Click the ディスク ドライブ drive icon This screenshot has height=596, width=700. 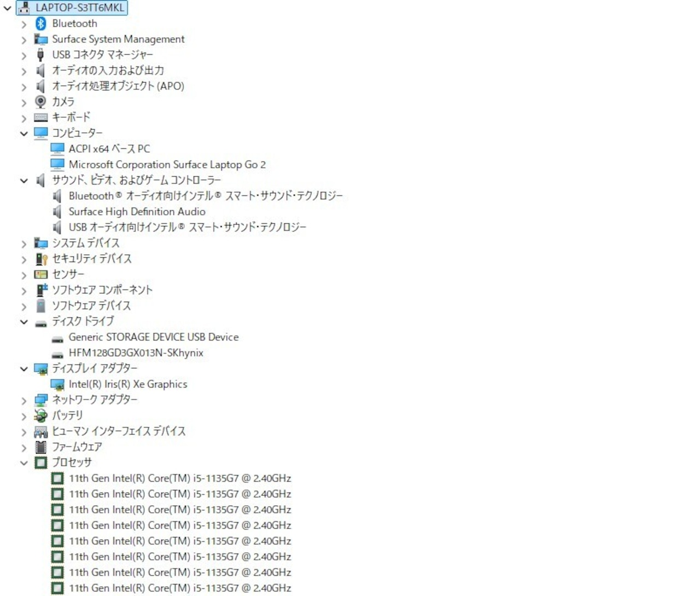tap(40, 323)
